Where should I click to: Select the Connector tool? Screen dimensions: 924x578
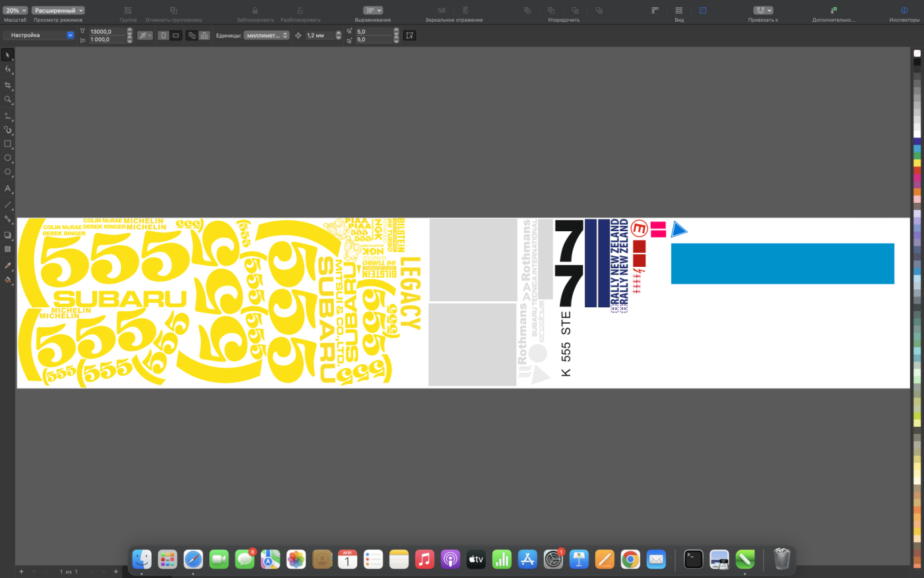(x=8, y=219)
